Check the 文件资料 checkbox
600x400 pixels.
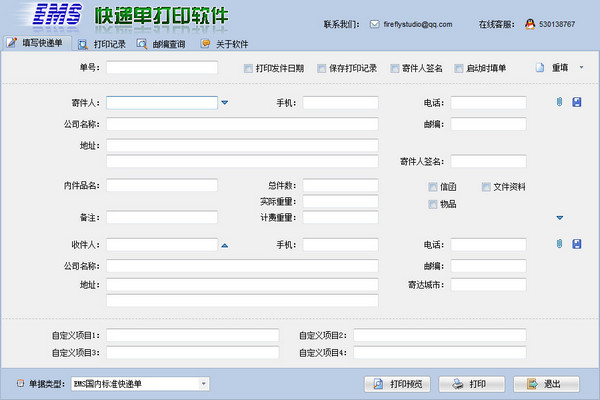pos(487,187)
